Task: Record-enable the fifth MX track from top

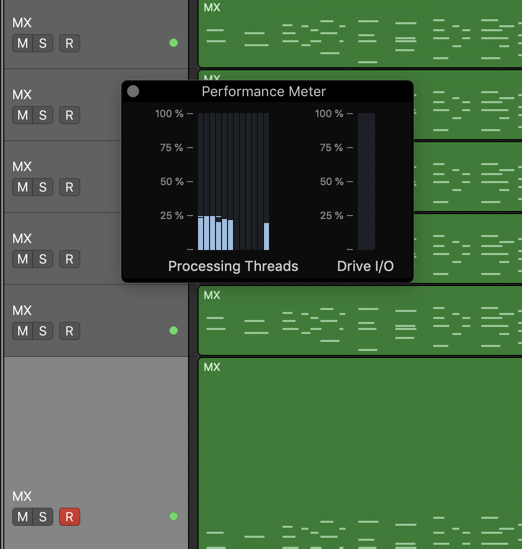Action: point(69,331)
